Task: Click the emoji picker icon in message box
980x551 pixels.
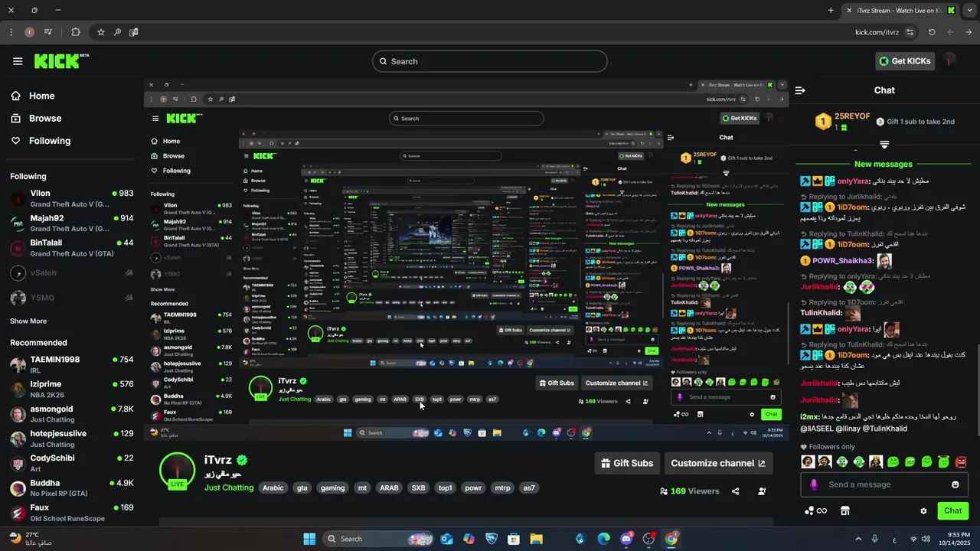Action: [x=955, y=484]
